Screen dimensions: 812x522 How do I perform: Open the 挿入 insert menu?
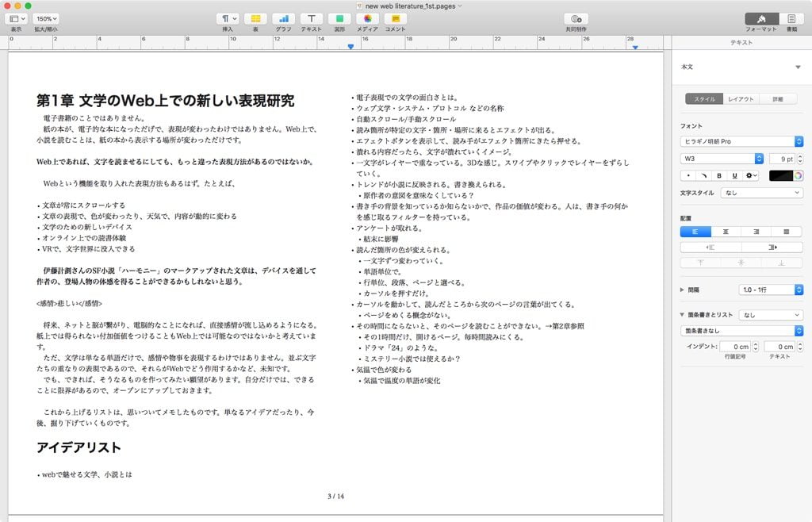pyautogui.click(x=228, y=19)
